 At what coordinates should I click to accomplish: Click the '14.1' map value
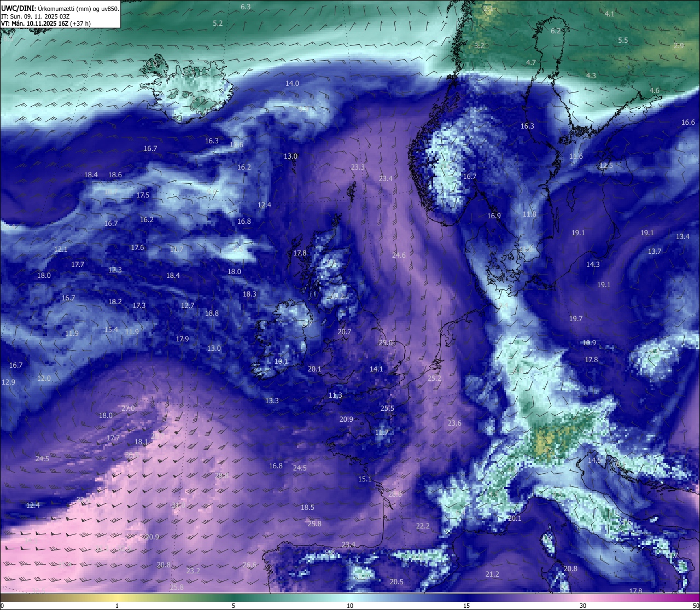[x=376, y=369]
